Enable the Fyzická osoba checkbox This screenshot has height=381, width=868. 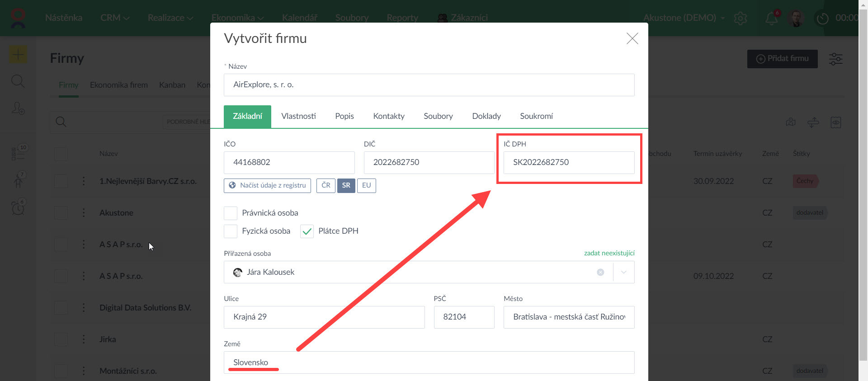pyautogui.click(x=231, y=231)
